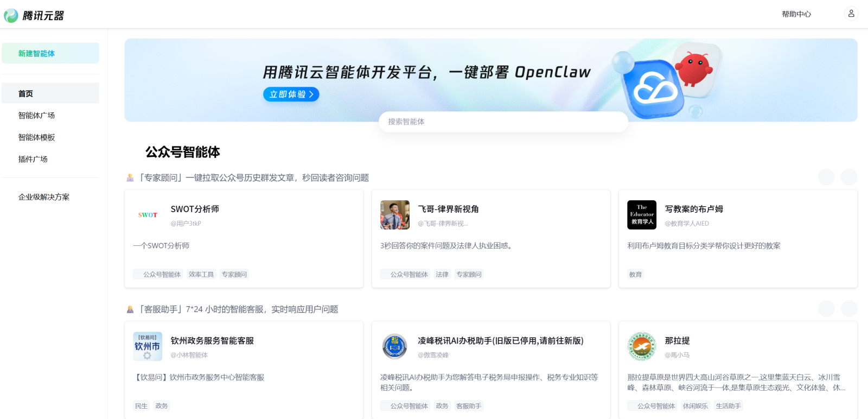This screenshot has height=419, width=868.
Task: Click the 政务 tag on 凌峰税讯 card
Action: (x=442, y=406)
